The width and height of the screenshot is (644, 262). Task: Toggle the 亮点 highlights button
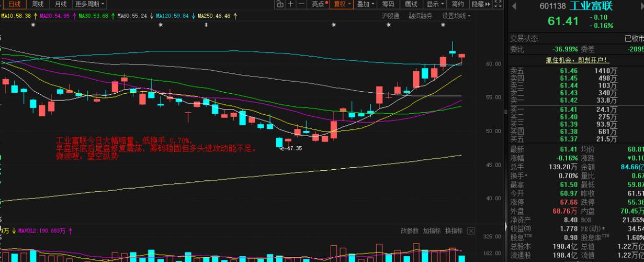[320, 4]
